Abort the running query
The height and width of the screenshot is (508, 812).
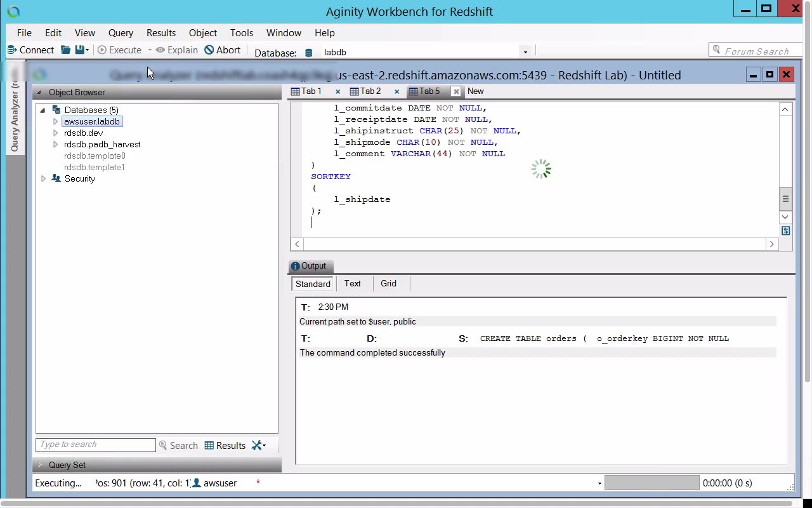pos(222,50)
